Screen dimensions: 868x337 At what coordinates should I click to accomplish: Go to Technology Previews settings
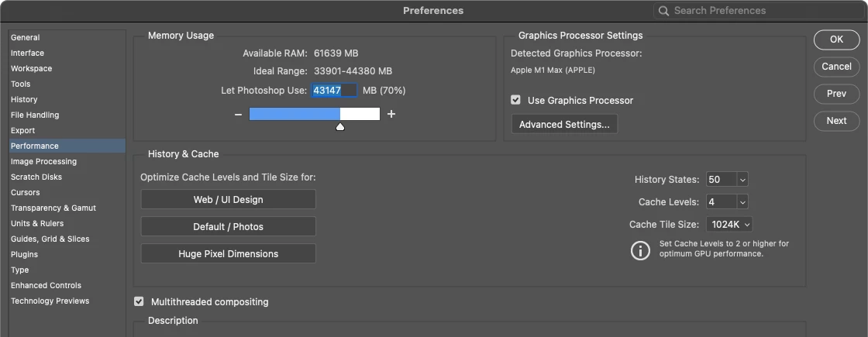tap(50, 301)
